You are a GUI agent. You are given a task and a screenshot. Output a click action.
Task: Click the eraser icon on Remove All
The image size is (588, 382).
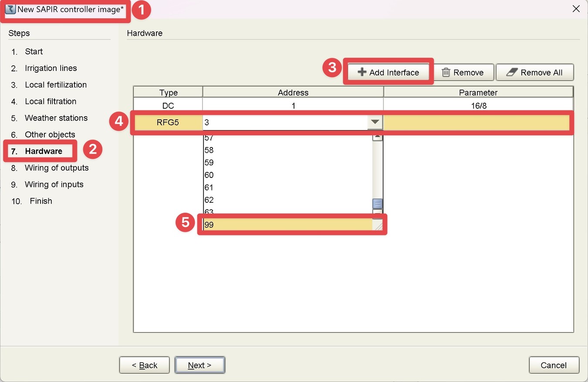[511, 72]
